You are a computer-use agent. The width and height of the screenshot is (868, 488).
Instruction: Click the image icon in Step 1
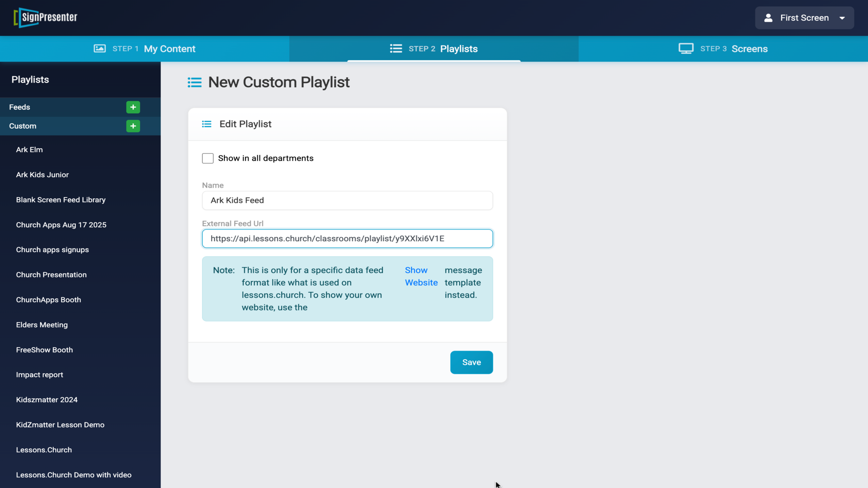pos(99,49)
